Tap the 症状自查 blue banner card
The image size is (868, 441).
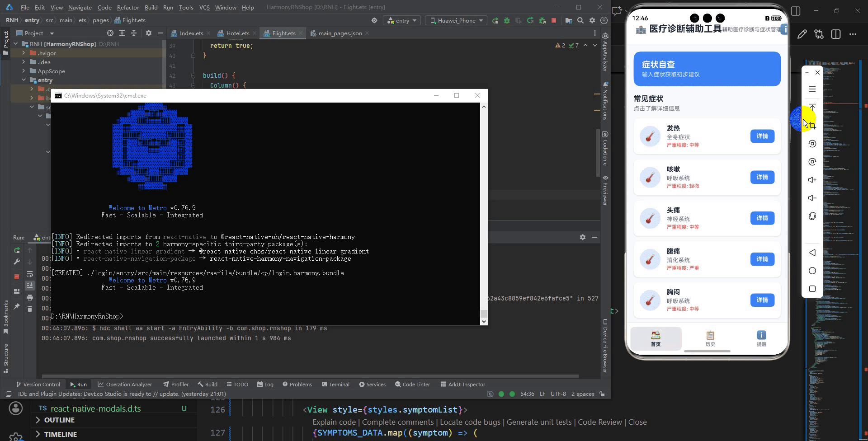coord(707,69)
